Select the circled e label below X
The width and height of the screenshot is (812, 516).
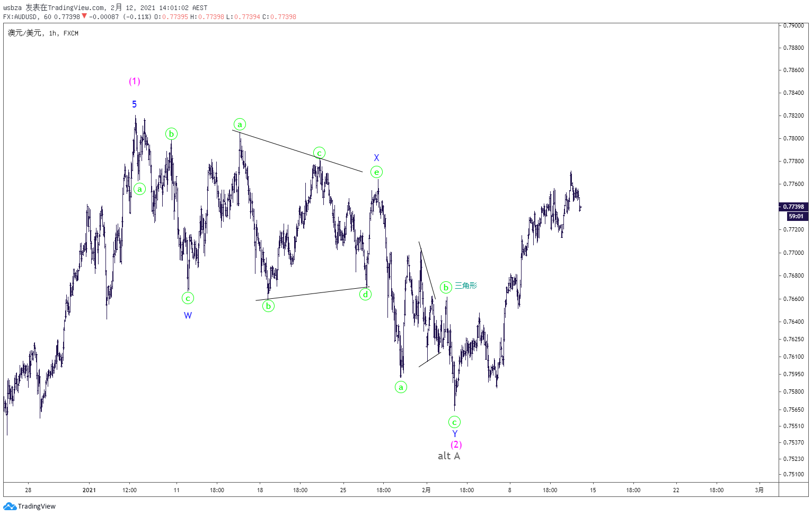coord(376,172)
